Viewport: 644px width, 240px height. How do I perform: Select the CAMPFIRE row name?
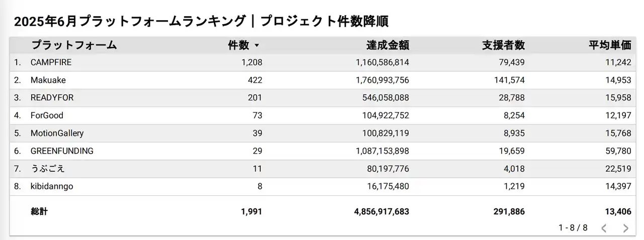pyautogui.click(x=51, y=62)
